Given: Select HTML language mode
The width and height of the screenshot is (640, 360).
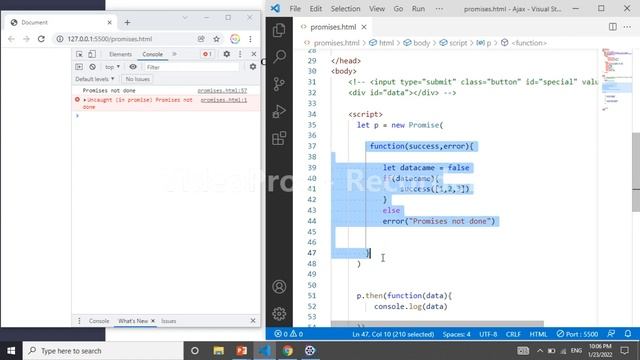Looking at the screenshot, I should point(538,334).
